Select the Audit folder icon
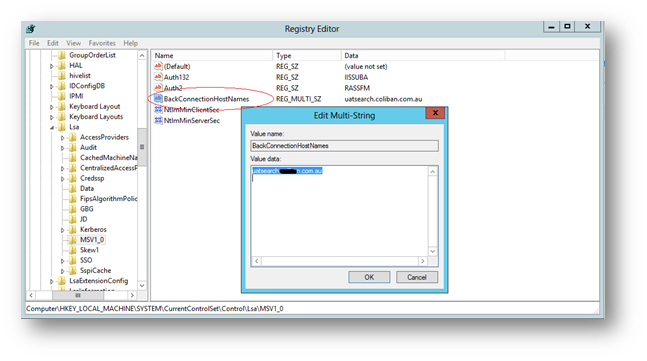The height and width of the screenshot is (361, 647). click(73, 148)
